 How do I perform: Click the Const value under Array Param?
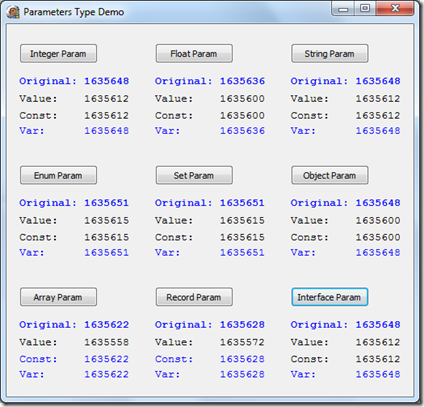click(x=107, y=359)
